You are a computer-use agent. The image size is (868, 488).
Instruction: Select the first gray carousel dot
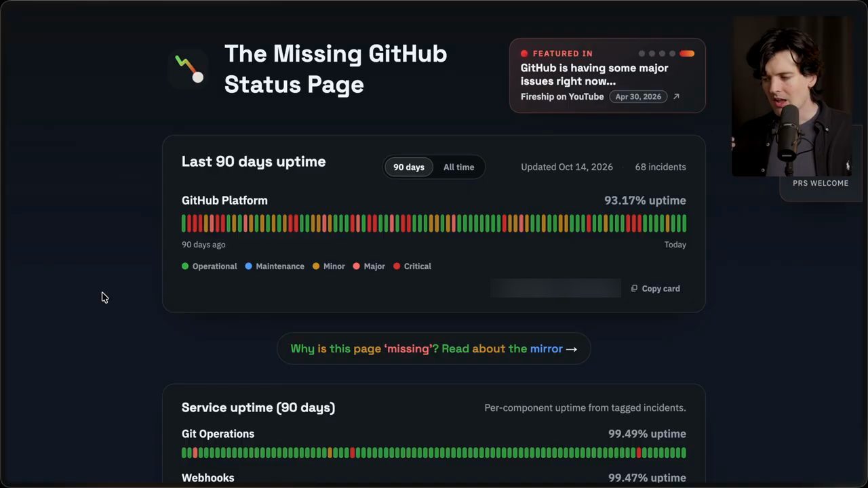[x=642, y=54]
